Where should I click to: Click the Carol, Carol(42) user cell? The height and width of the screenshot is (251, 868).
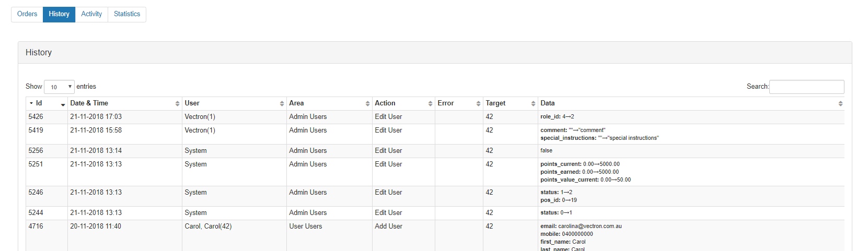tap(208, 226)
